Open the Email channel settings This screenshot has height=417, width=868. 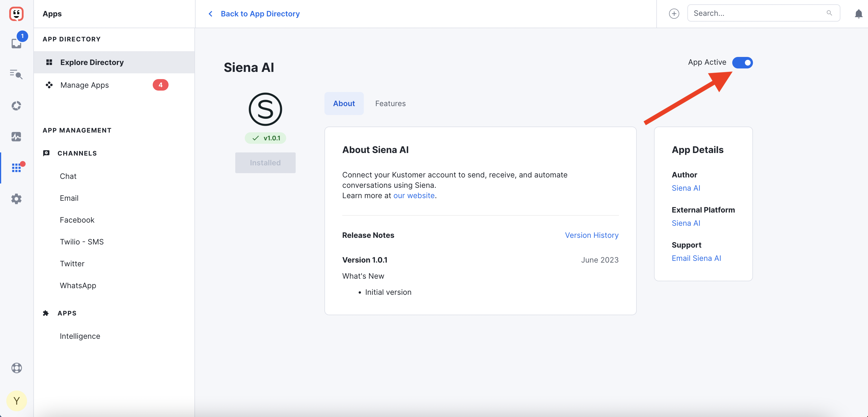coord(69,198)
